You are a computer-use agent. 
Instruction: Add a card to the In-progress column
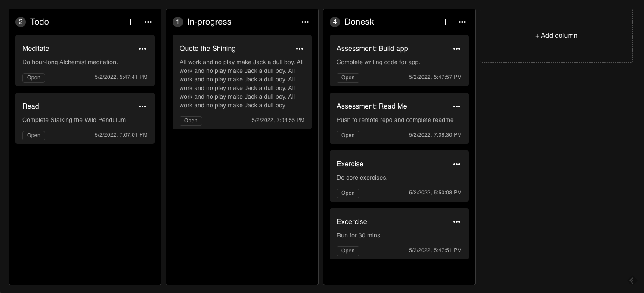(288, 22)
